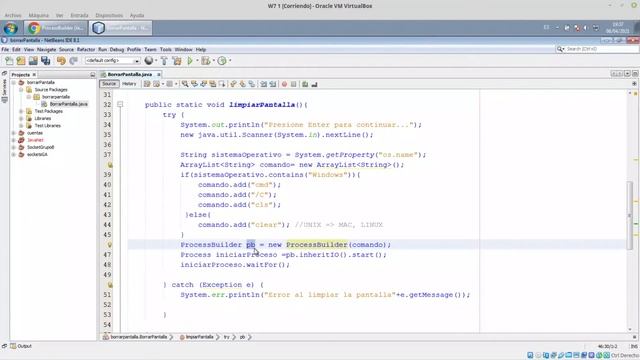Open VirtualBox Dispositivos menu
Screen dimensions: 640x360
pyautogui.click(x=109, y=16)
